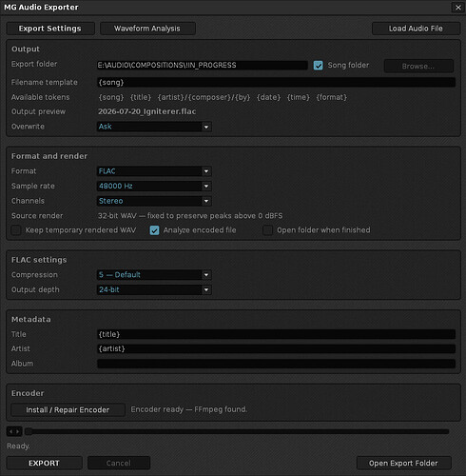The width and height of the screenshot is (466, 476).
Task: Enable Keep temporary rendered WAV
Action: [x=16, y=230]
